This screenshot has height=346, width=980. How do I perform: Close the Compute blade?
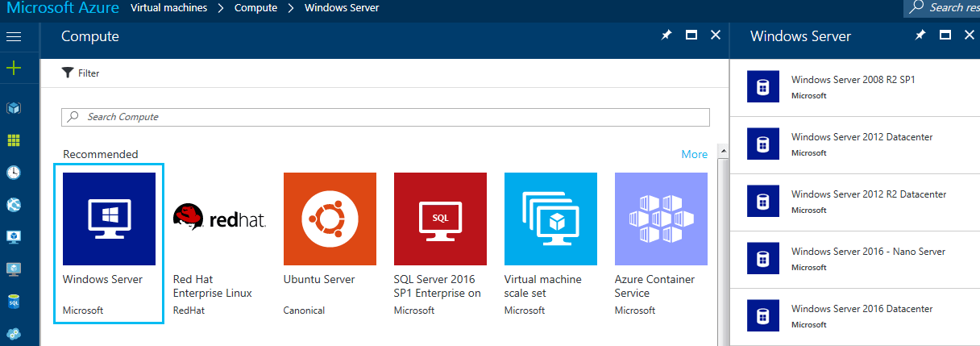715,35
